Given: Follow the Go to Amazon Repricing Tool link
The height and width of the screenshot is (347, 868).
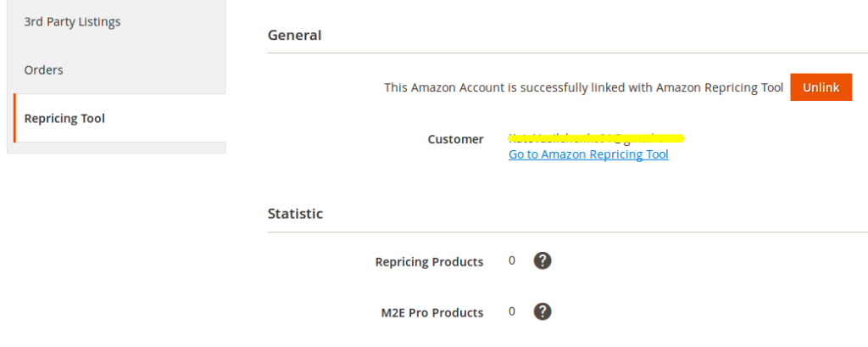Looking at the screenshot, I should (x=588, y=154).
